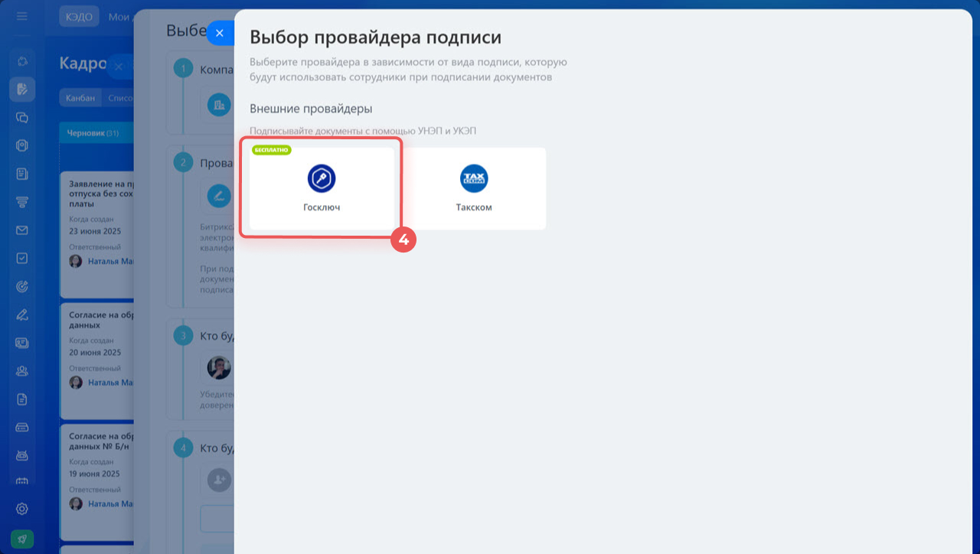Click the add-person icon in step 4
This screenshot has width=980, height=554.
click(x=219, y=480)
